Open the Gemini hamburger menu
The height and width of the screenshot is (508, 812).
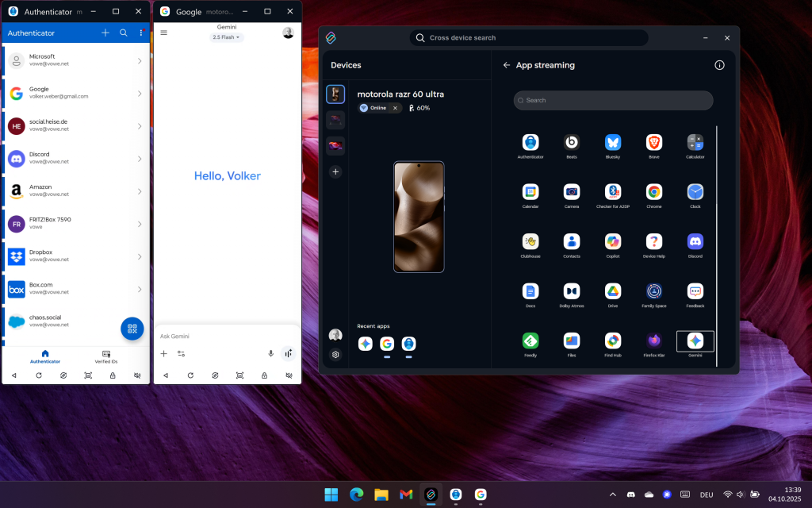164,33
